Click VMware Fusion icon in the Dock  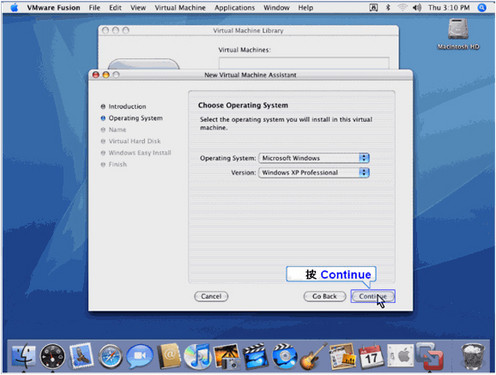[430, 356]
